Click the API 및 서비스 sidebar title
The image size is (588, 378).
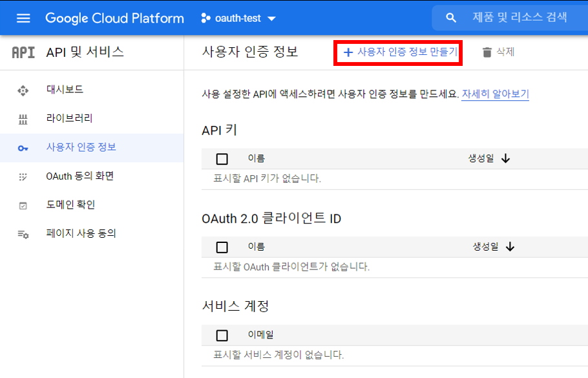tap(85, 52)
